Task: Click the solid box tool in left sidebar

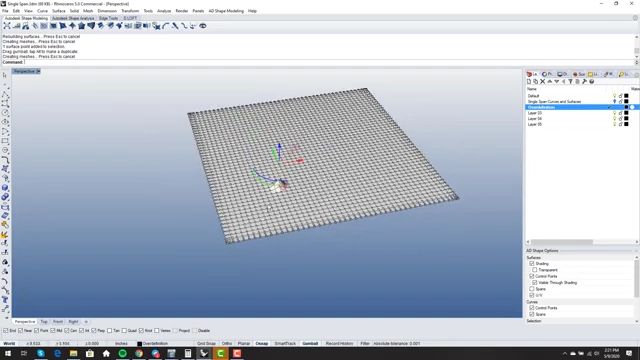Action: pos(5,188)
